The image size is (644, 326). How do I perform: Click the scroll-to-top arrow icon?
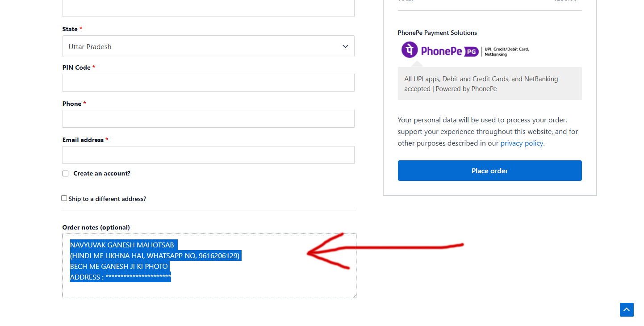pyautogui.click(x=627, y=309)
